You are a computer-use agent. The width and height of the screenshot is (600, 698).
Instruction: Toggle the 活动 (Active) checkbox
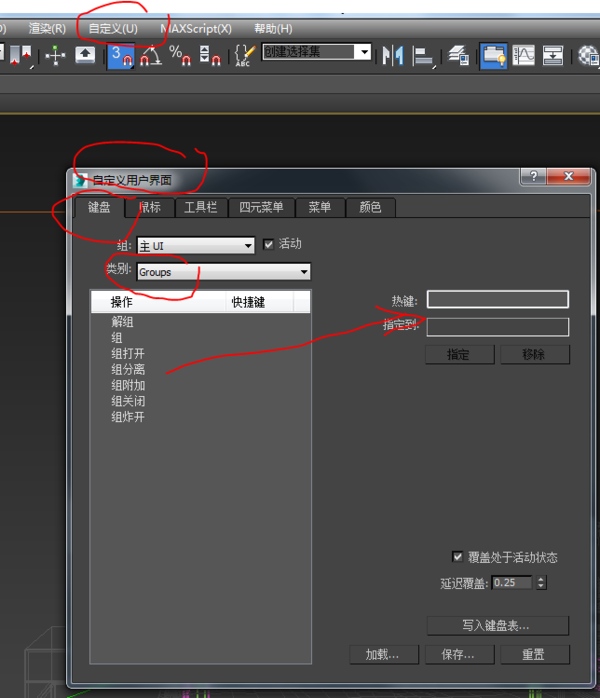click(268, 244)
